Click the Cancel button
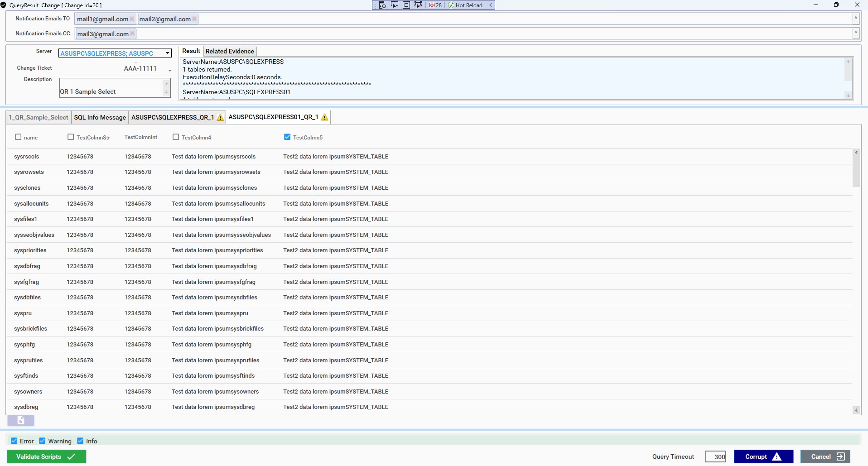Screen dimensions: 868x466 pos(825,456)
